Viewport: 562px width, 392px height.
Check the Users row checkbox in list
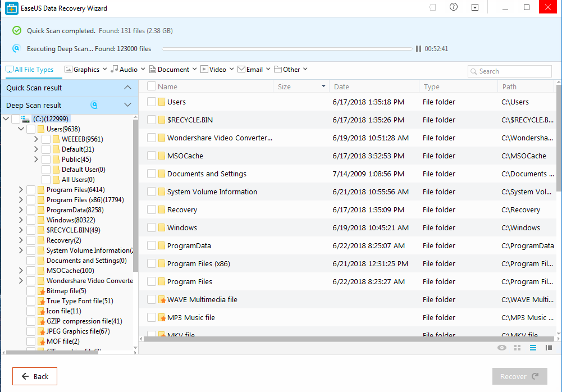152,102
